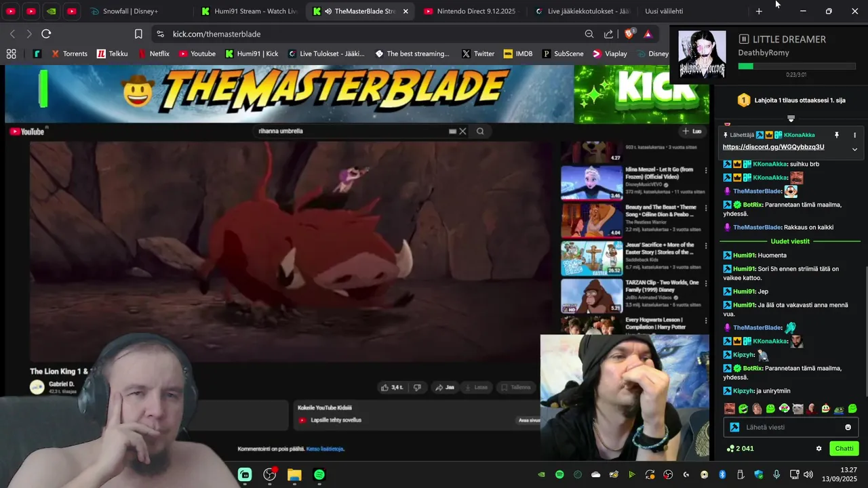Image resolution: width=868 pixels, height=488 pixels.
Task: Open the Humi91 | Kick bookmark
Action: [252, 54]
